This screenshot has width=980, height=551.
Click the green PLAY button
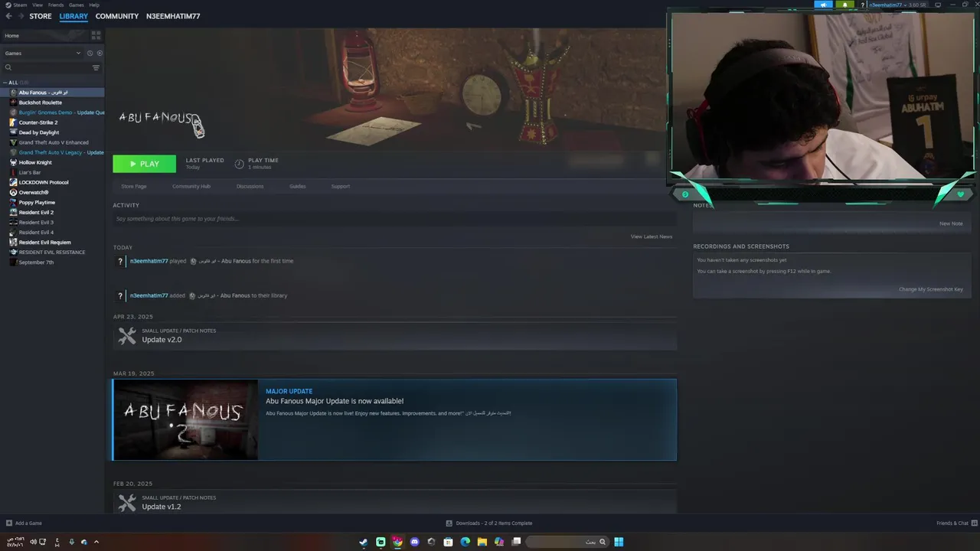click(x=144, y=164)
